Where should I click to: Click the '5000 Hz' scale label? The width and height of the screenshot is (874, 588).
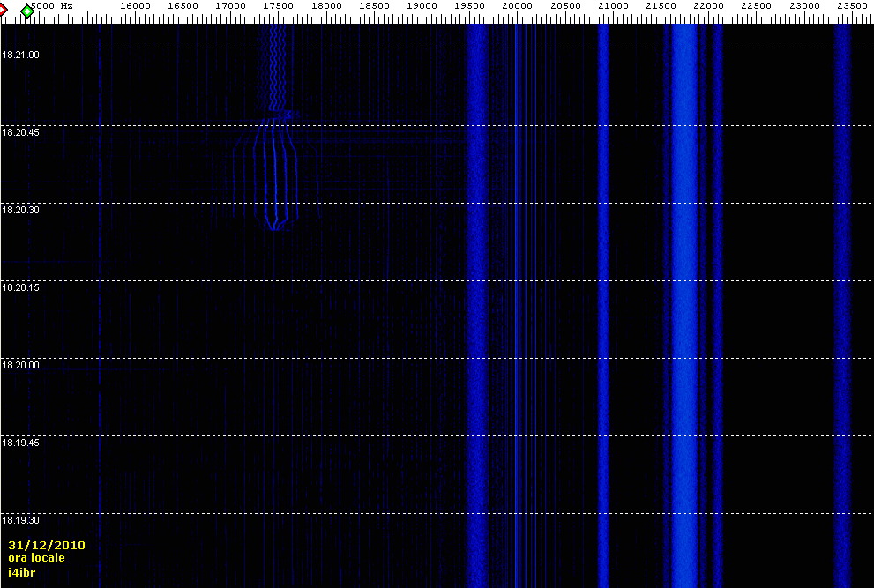click(x=51, y=5)
